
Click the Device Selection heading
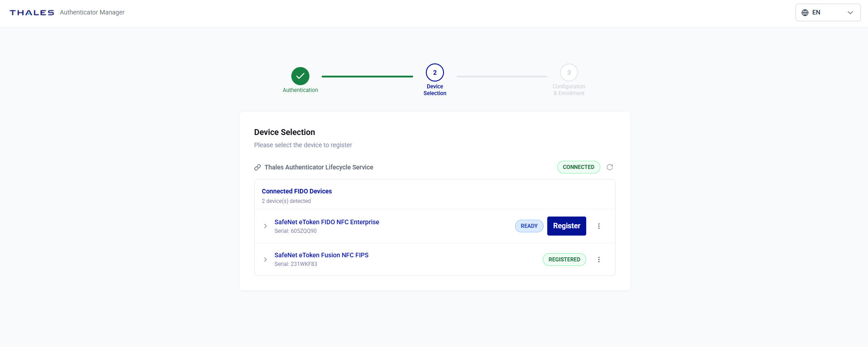pos(285,132)
